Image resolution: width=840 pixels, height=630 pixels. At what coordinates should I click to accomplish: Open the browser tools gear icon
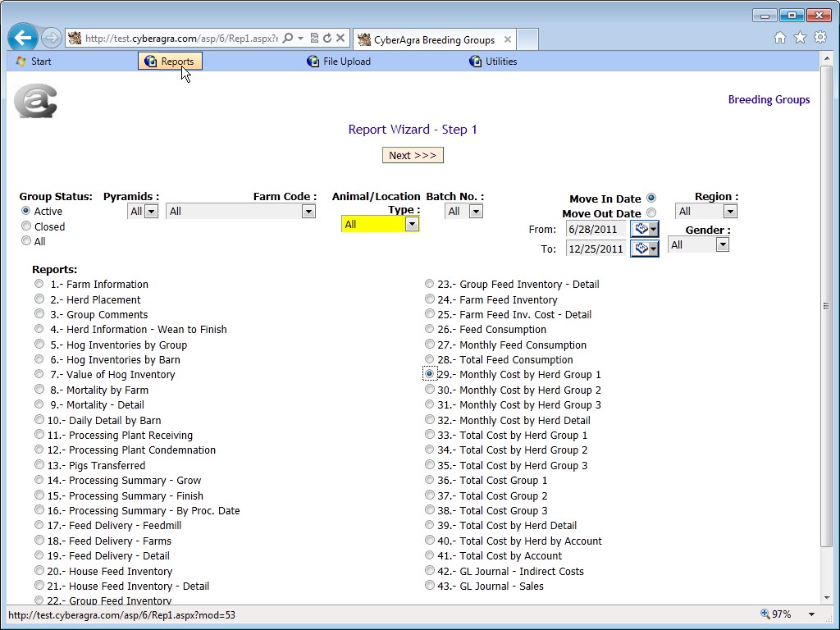click(x=819, y=38)
